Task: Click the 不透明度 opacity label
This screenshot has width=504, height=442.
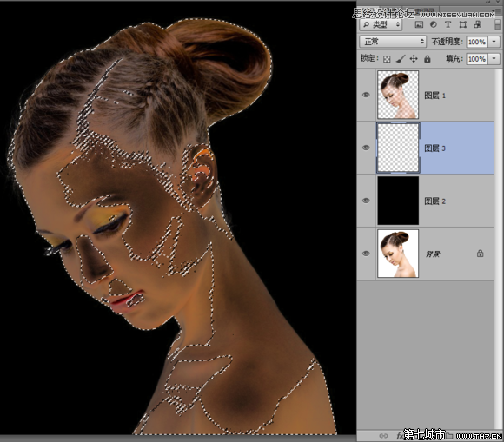Action: (448, 42)
